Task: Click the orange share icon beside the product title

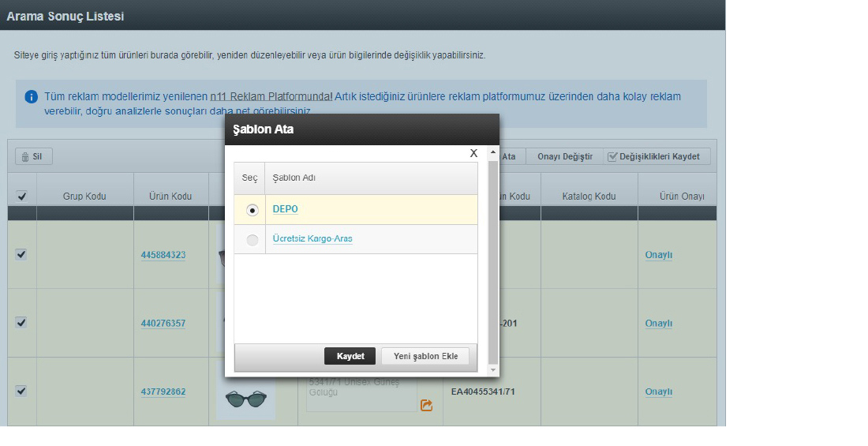Action: pos(426,405)
